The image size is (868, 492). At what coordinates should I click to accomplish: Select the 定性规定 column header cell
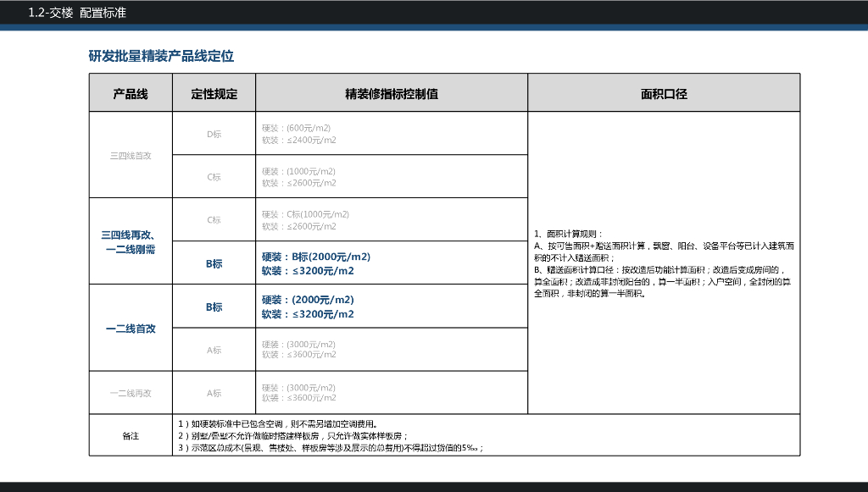click(x=214, y=93)
